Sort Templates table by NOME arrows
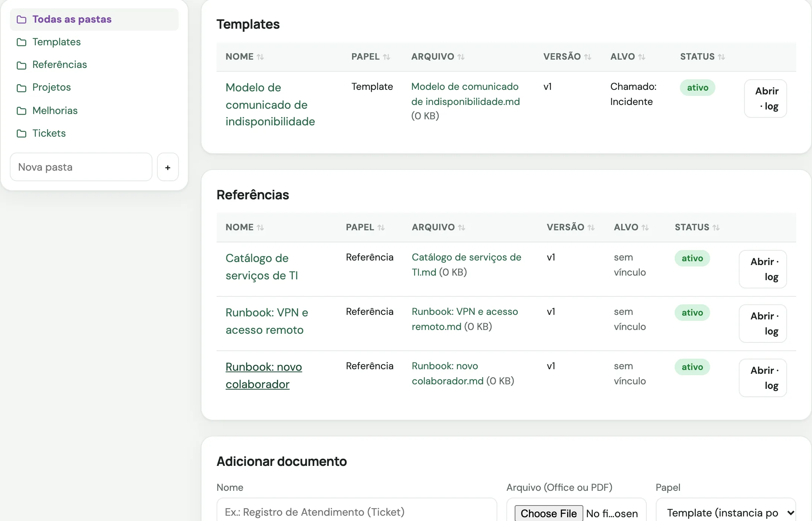 tap(260, 57)
